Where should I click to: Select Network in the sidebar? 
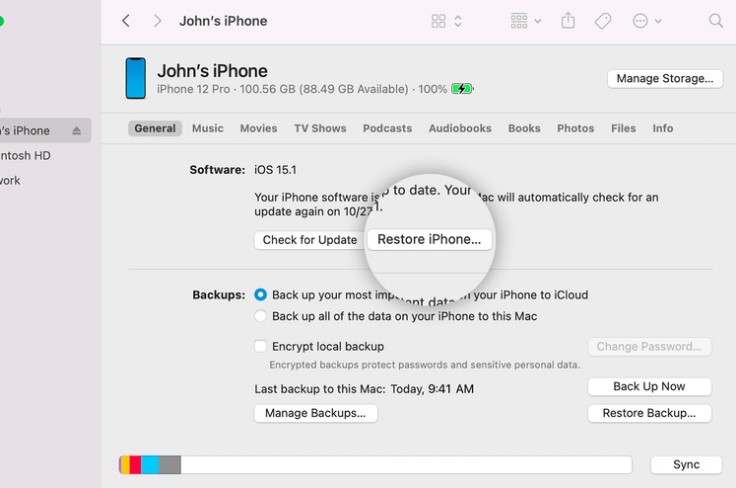coord(10,180)
